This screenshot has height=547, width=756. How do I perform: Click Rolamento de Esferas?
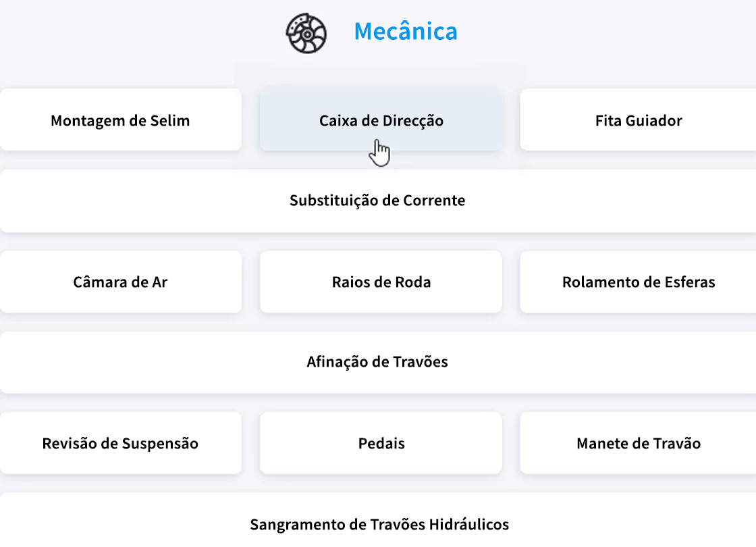point(639,282)
